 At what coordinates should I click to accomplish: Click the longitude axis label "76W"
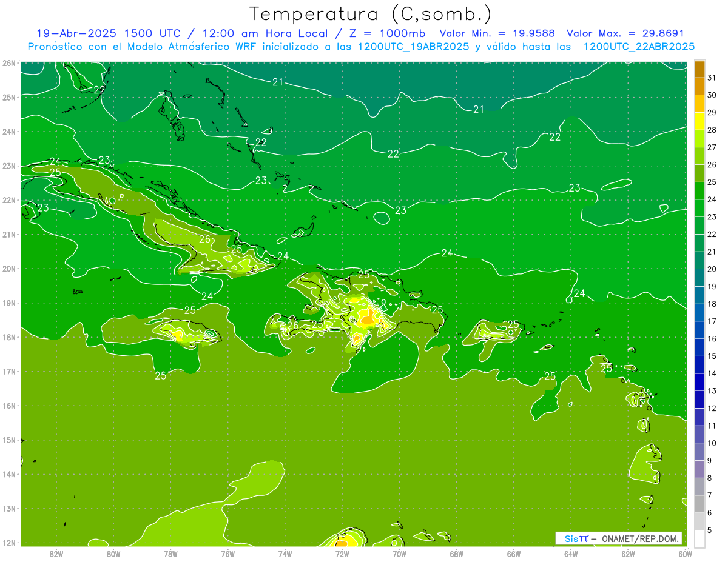pyautogui.click(x=227, y=554)
